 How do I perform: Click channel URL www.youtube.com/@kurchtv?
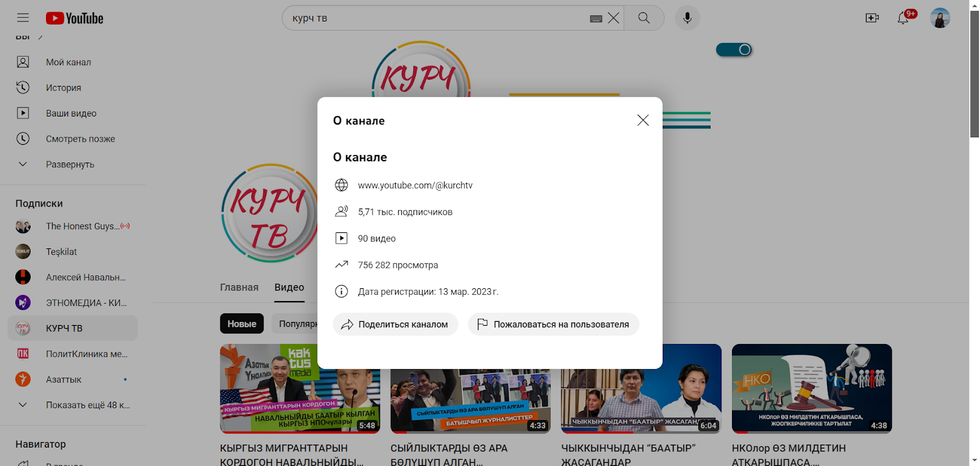[415, 185]
